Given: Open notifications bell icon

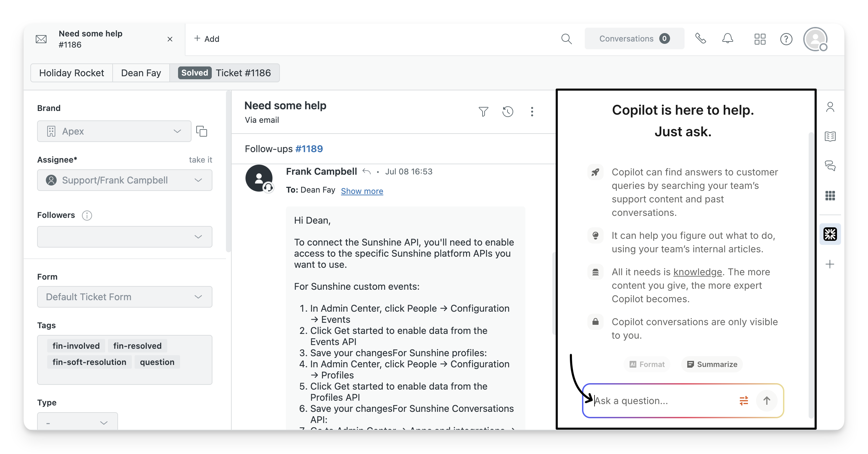Looking at the screenshot, I should (727, 39).
